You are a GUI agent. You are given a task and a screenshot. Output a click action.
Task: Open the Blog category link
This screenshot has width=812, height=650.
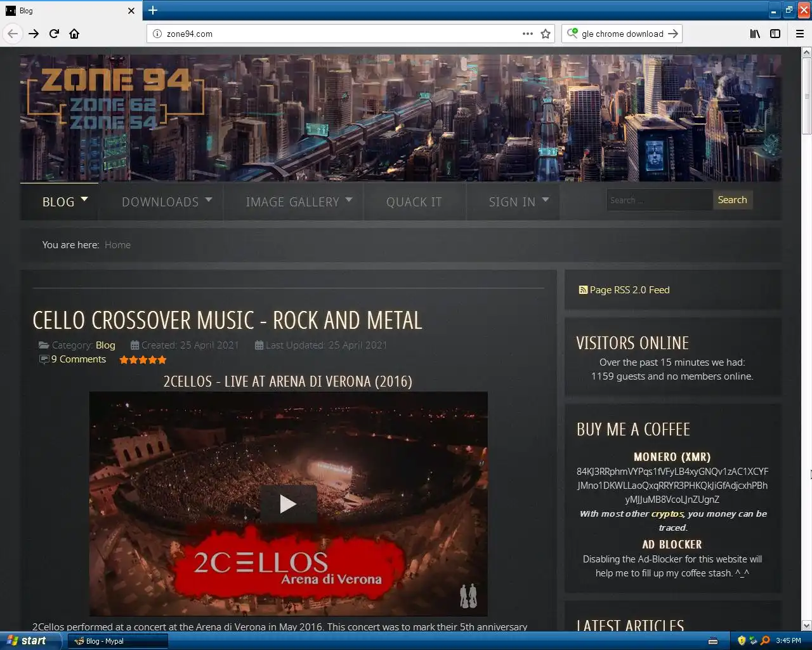tap(105, 345)
